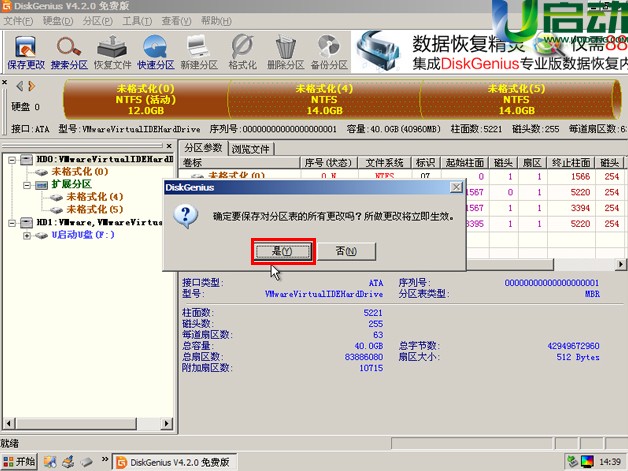Open the 开始 Start button

pyautogui.click(x=19, y=461)
